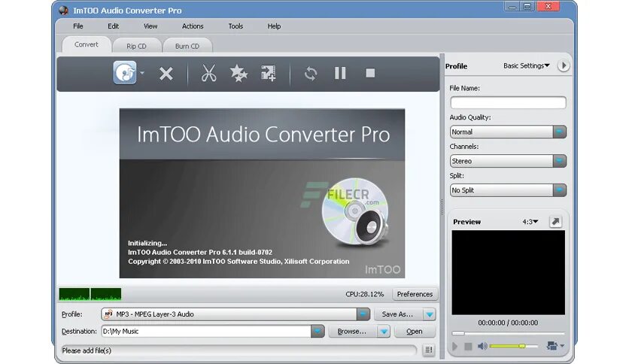Viewport: 629px width, 364px height.
Task: Click the Destination field D:\My Music
Action: click(206, 331)
